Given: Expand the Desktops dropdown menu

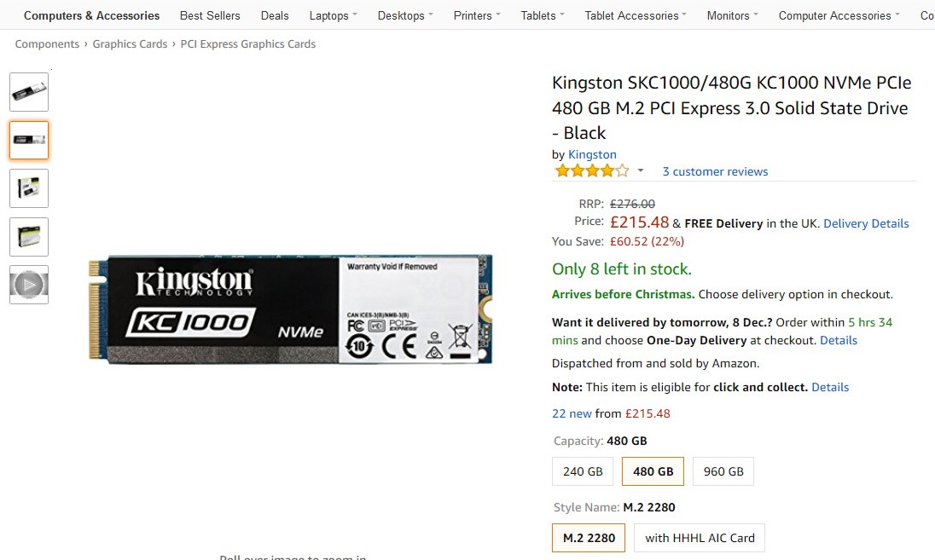Looking at the screenshot, I should tap(405, 15).
